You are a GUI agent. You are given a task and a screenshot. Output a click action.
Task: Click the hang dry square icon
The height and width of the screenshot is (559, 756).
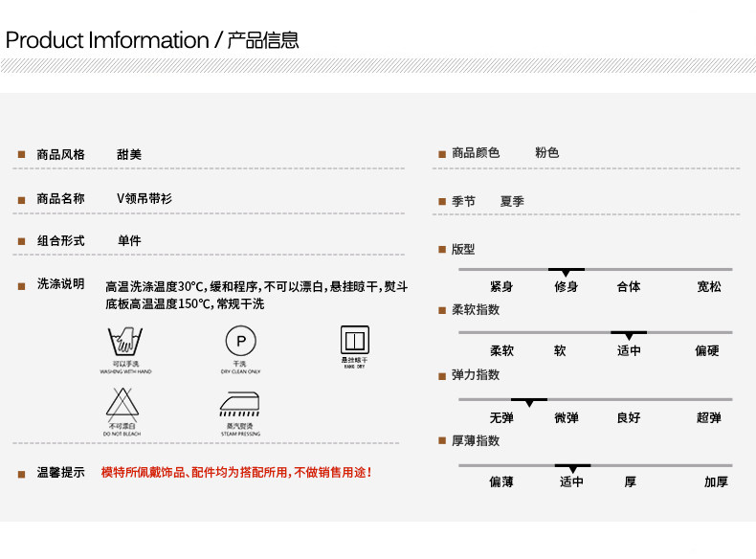click(x=355, y=340)
